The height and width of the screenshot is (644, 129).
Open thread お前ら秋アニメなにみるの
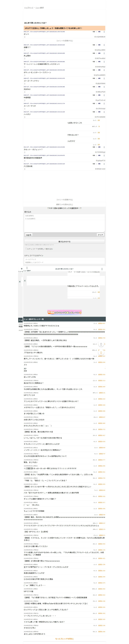(34, 420)
